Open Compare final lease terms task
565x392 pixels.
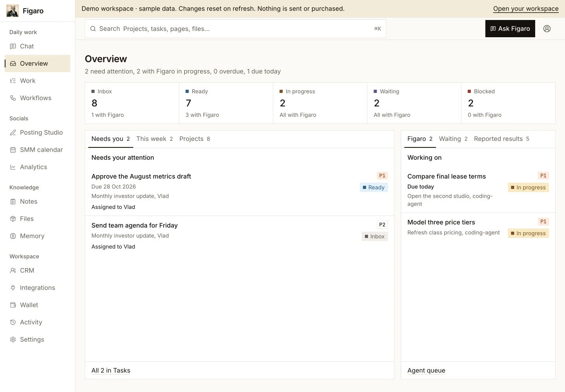point(447,176)
